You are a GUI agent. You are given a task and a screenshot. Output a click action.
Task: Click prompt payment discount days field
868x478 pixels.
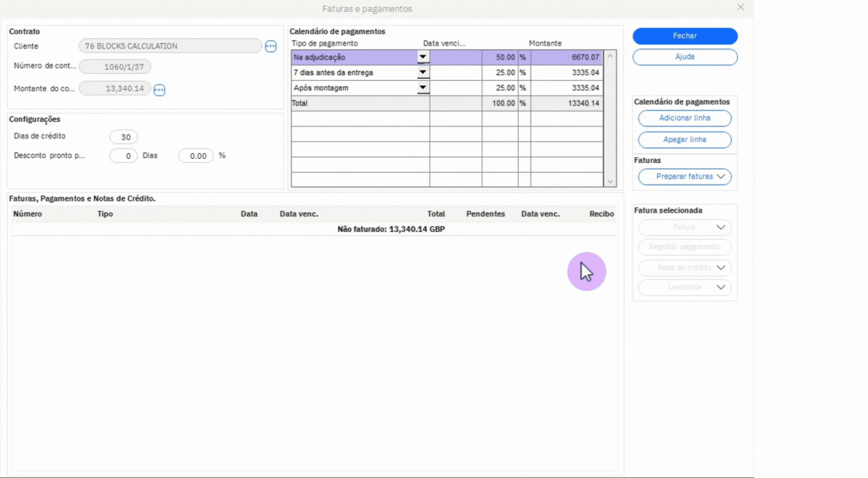(x=124, y=156)
